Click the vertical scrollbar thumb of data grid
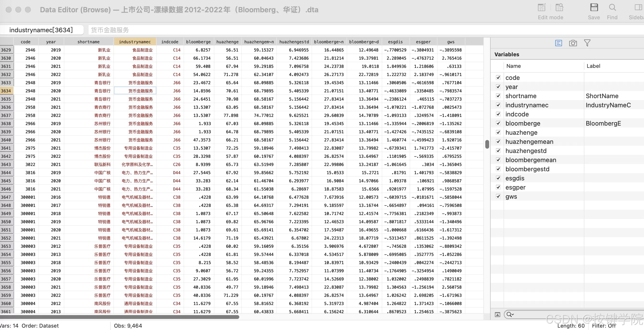This screenshot has width=644, height=330. tap(487, 144)
